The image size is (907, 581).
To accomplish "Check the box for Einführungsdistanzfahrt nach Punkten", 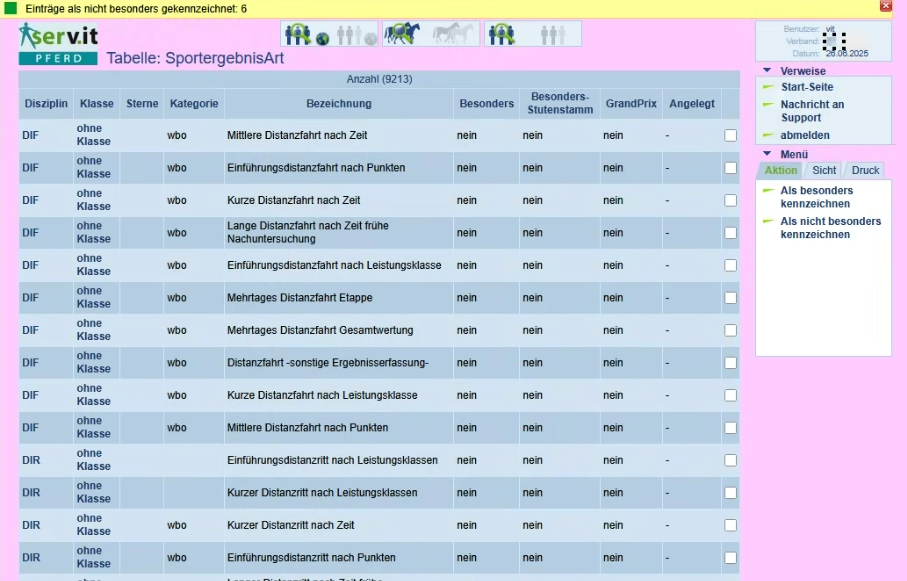I will (x=731, y=167).
